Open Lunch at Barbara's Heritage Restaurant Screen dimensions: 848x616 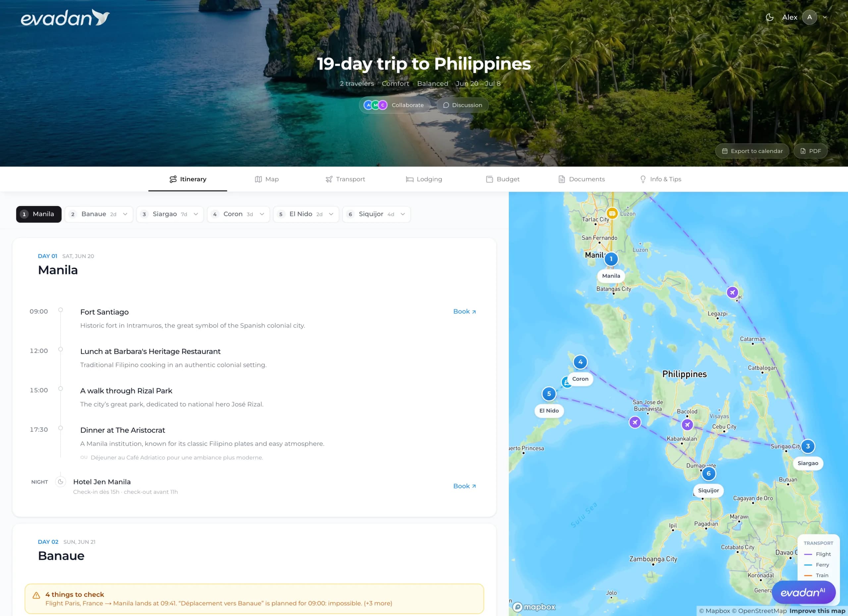pyautogui.click(x=150, y=351)
